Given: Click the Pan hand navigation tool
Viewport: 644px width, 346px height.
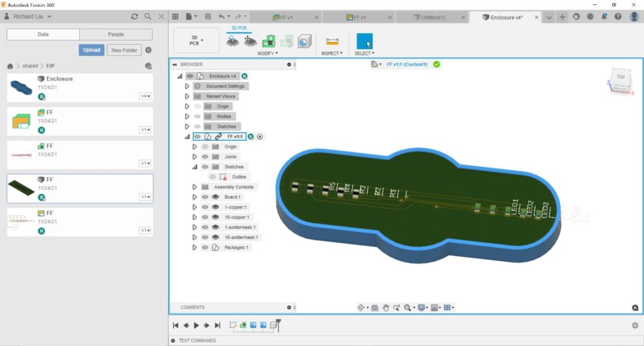Looking at the screenshot, I should pos(386,308).
